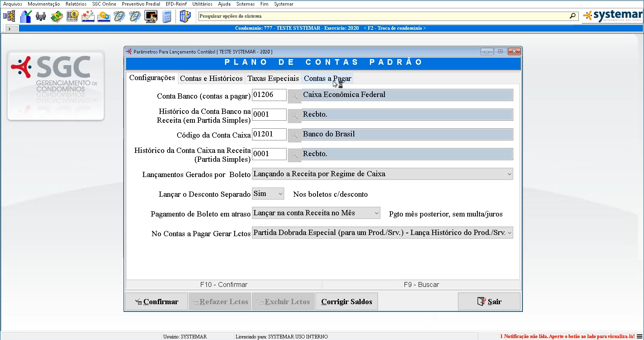The height and width of the screenshot is (340, 644).
Task: Switch to Contas e Históricos tab
Action: click(211, 78)
